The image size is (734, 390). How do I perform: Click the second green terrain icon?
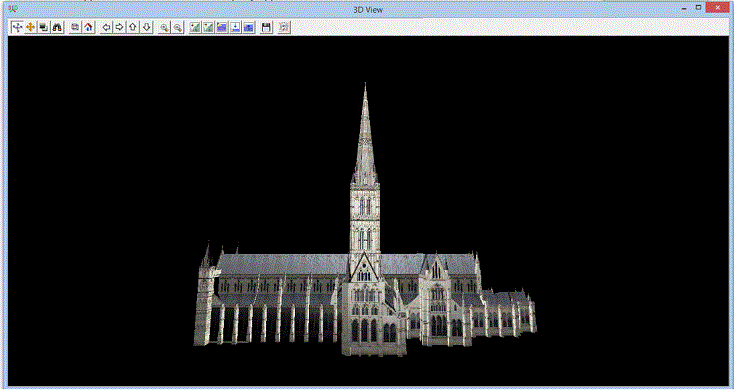coord(209,27)
